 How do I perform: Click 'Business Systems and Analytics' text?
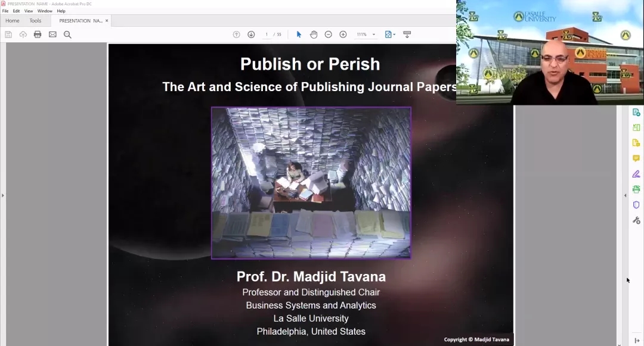(x=311, y=306)
